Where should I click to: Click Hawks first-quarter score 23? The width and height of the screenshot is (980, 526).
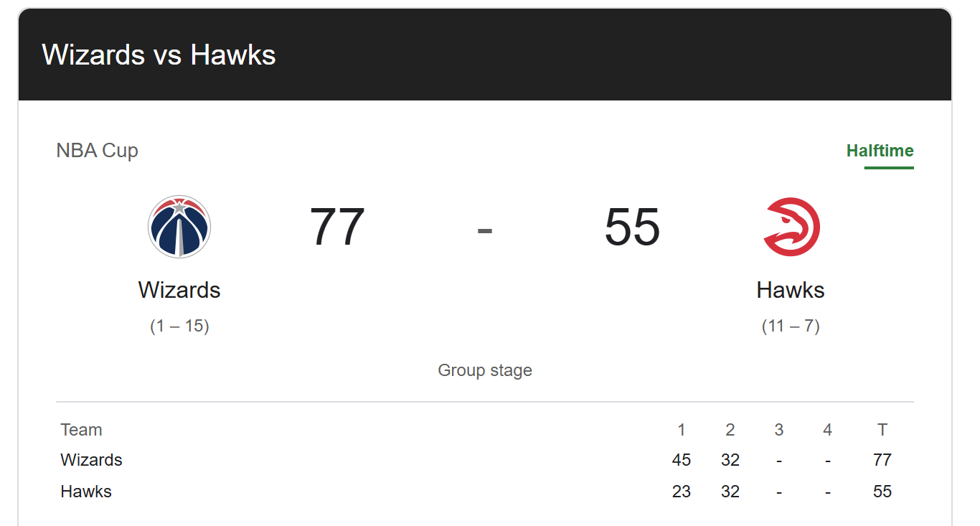682,492
